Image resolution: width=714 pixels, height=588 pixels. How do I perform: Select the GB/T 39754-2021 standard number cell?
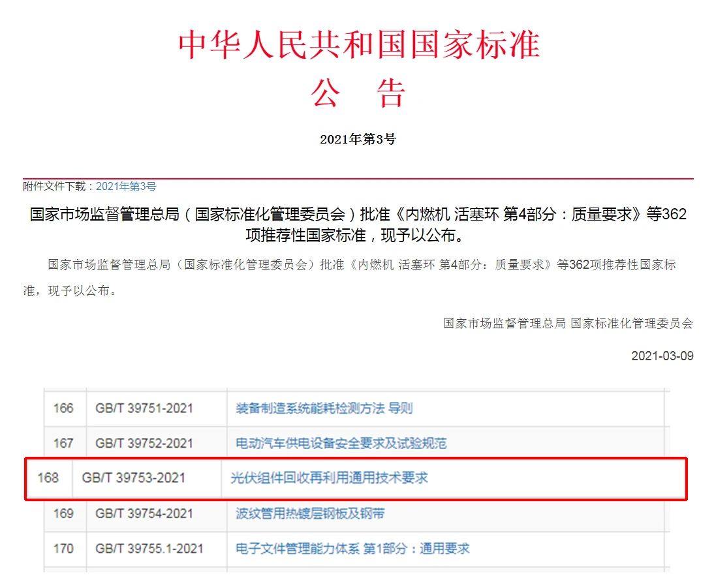click(x=144, y=514)
